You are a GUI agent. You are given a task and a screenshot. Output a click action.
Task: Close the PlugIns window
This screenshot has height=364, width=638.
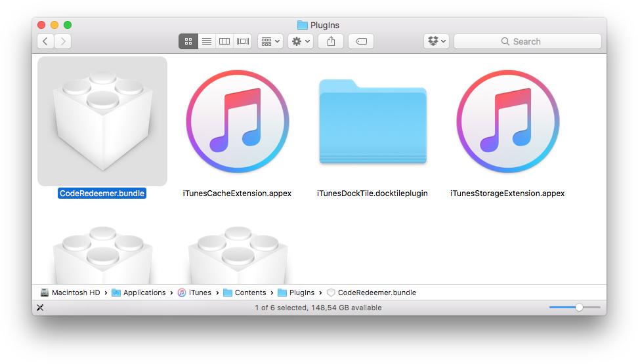tap(41, 25)
